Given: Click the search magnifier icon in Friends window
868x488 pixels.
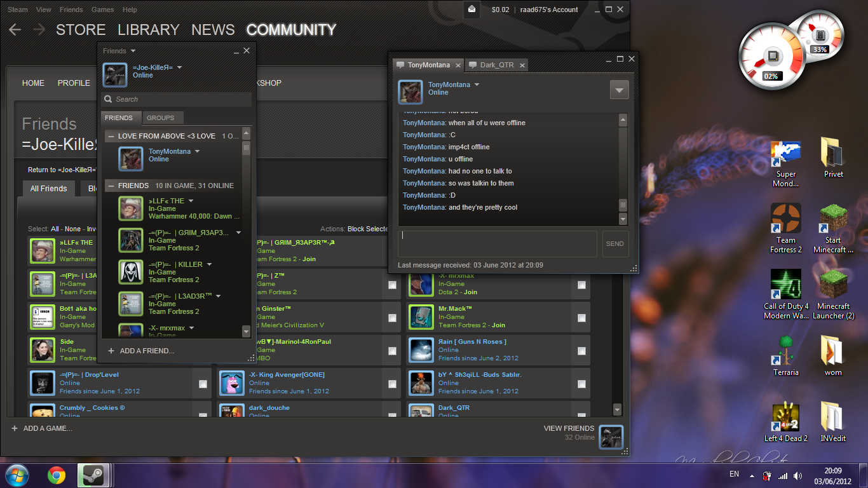Looking at the screenshot, I should 108,99.
